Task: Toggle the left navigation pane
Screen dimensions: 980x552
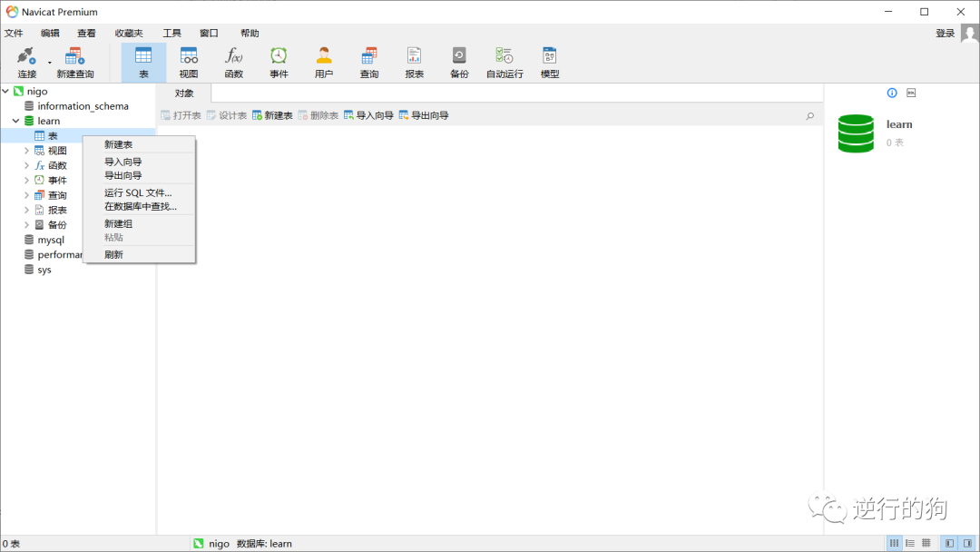Action: 949,543
